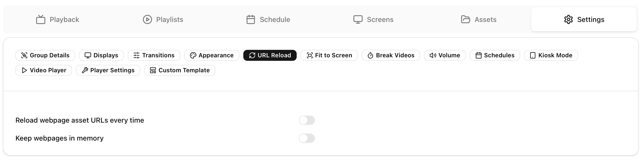644x161 pixels.
Task: Open the Schedules settings pill
Action: (x=495, y=55)
